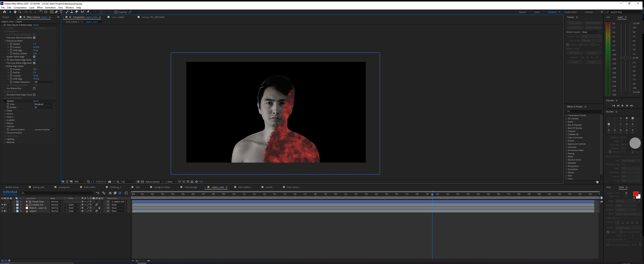Viewport: 644px width, 264px height.
Task: Open the Animation menu
Action: click(50, 7)
